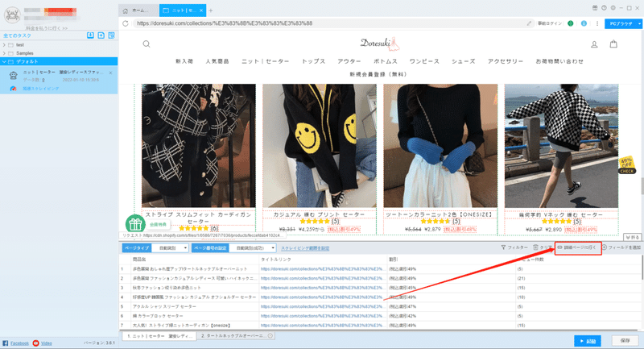644x349 pixels.
Task: Click the import task icon beside 全てのタスク
Action: point(90,35)
